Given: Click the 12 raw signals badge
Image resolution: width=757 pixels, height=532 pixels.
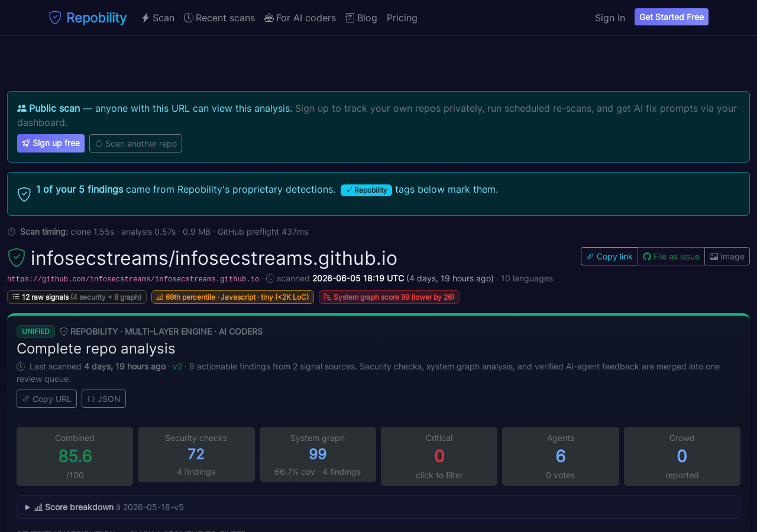Looking at the screenshot, I should click(x=77, y=297).
